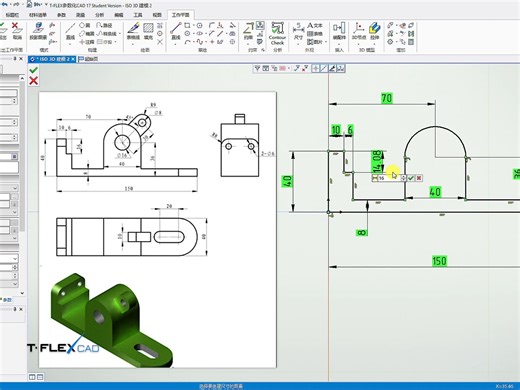The image size is (520, 390).
Task: Open the quick access toolbar customize arrow
Action: [x=46, y=5]
